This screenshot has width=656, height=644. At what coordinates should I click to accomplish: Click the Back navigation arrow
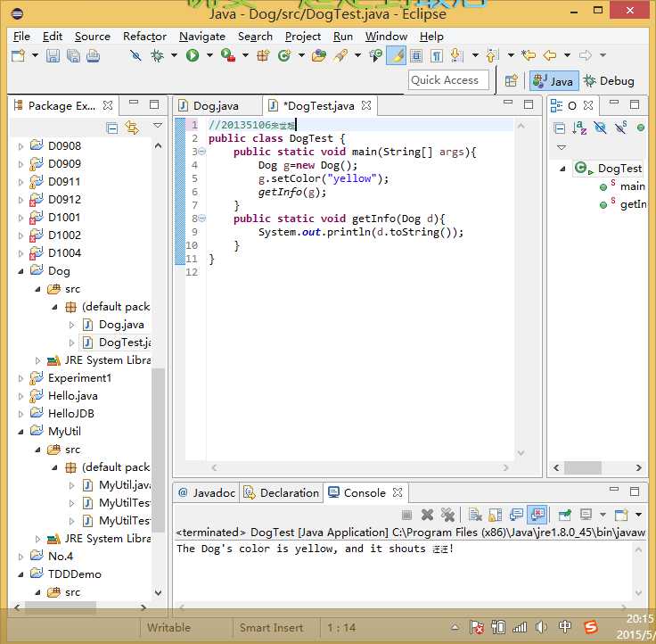click(549, 55)
